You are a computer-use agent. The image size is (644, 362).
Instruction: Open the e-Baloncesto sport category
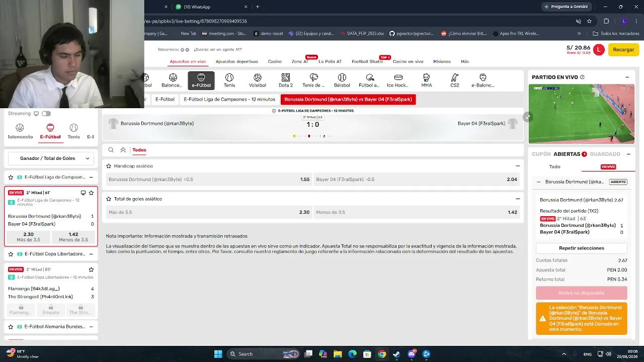(483, 80)
